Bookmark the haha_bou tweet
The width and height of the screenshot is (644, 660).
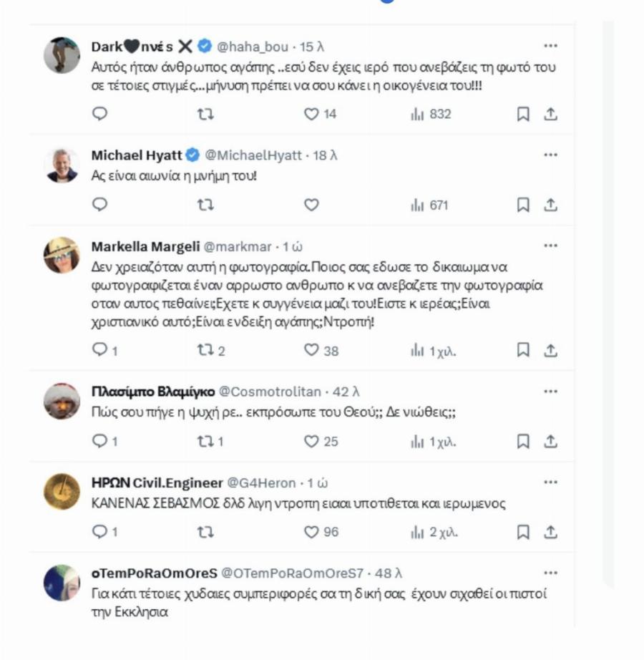tap(523, 114)
